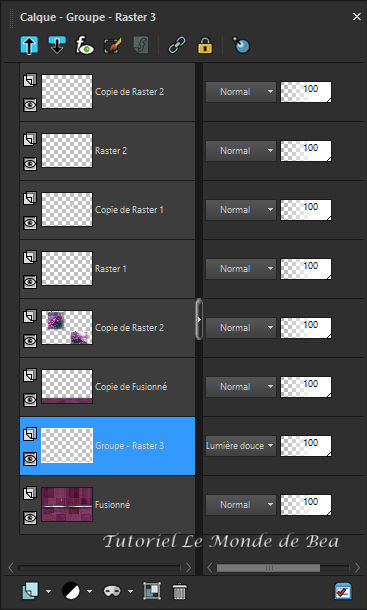
Task: Click the new adjustment layer half-circle icon
Action: (71, 591)
